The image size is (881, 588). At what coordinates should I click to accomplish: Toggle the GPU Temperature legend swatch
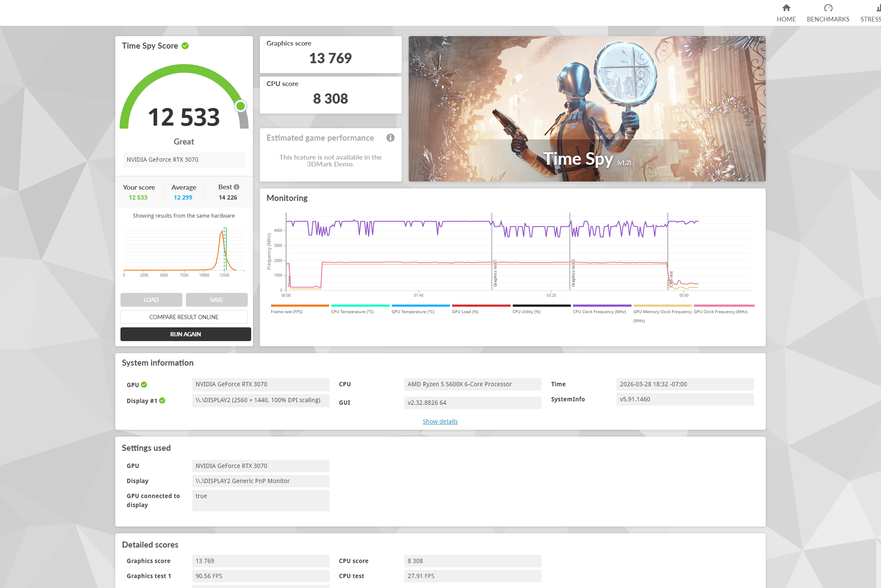tap(421, 305)
